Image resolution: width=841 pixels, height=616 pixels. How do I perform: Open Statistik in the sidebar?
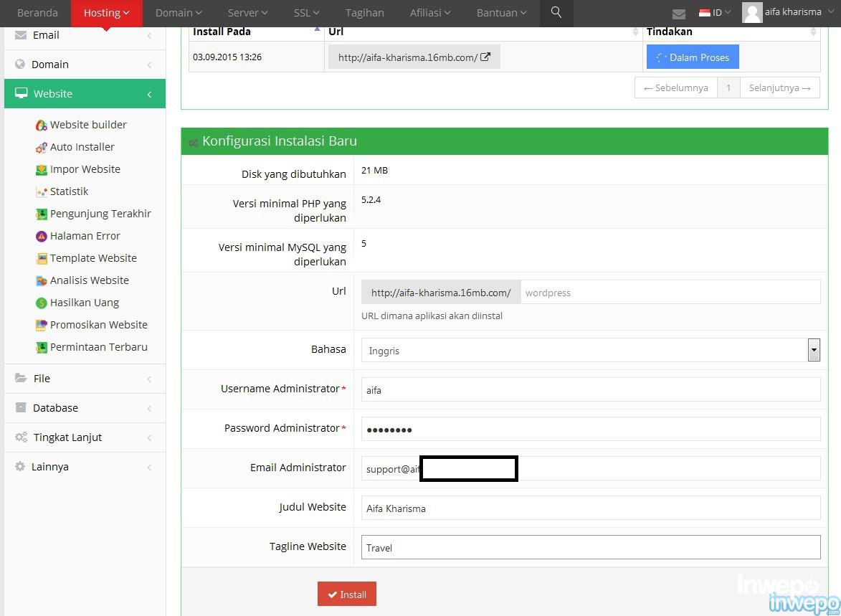69,191
